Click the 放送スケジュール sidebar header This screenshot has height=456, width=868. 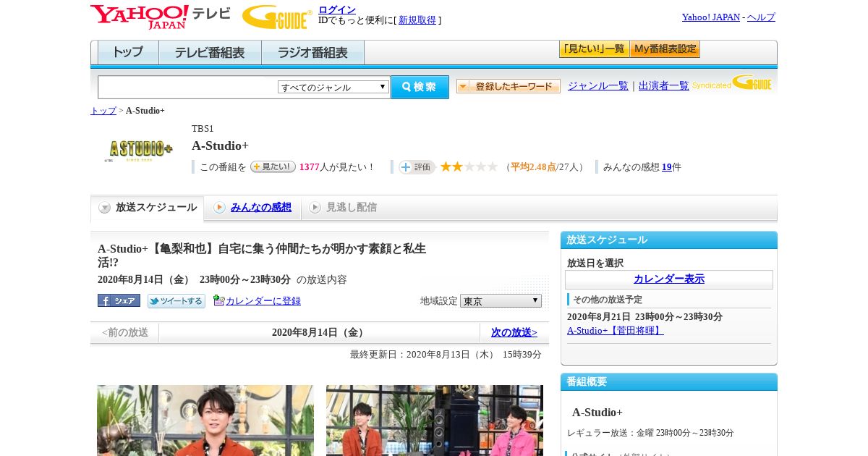tap(669, 240)
